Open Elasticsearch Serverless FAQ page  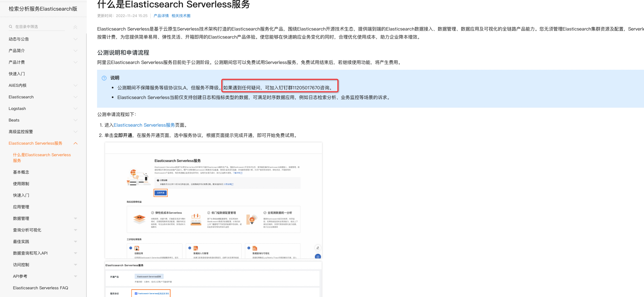point(40,288)
